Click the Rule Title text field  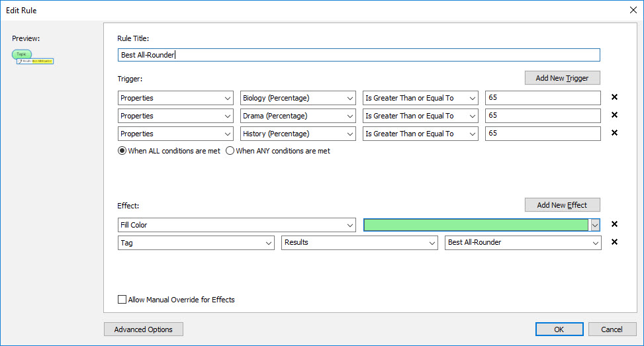(357, 55)
